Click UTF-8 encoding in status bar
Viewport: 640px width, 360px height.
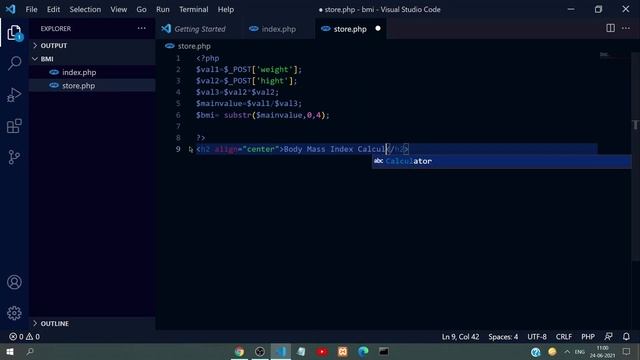point(537,337)
